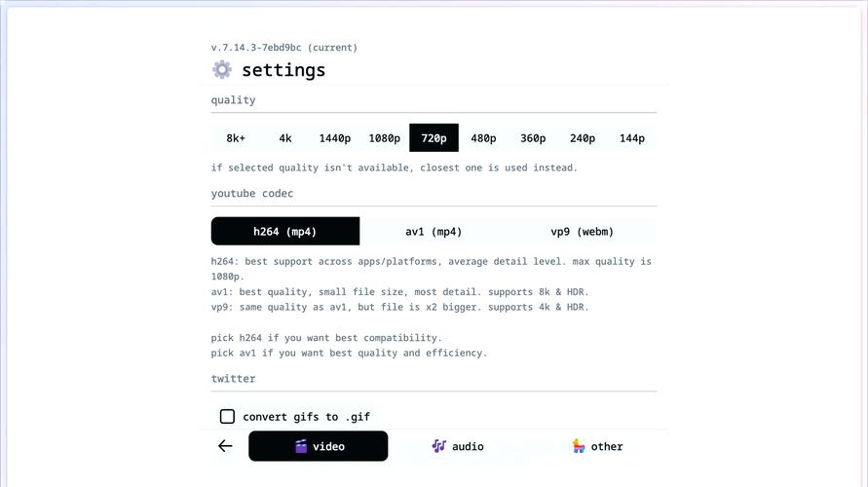Screen dimensions: 868x487
Task: Select 240p quality
Action: (x=583, y=138)
